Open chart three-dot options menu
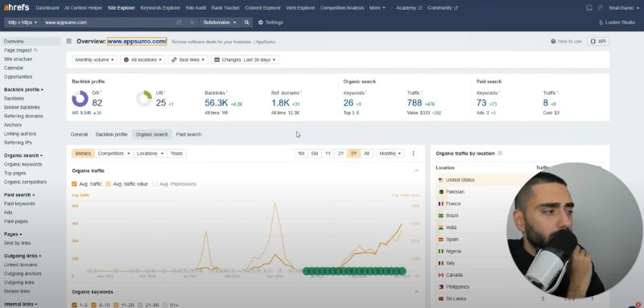This screenshot has width=644, height=308. [x=413, y=154]
